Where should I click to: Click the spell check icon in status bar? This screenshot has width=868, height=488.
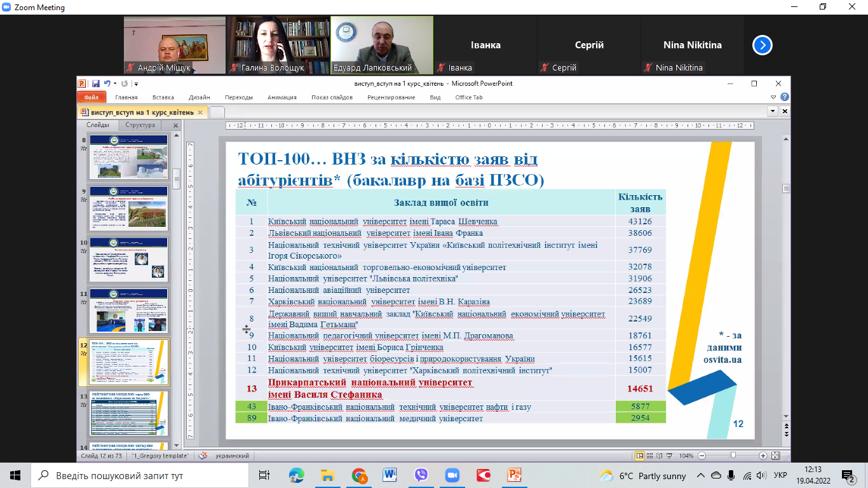coord(203,456)
